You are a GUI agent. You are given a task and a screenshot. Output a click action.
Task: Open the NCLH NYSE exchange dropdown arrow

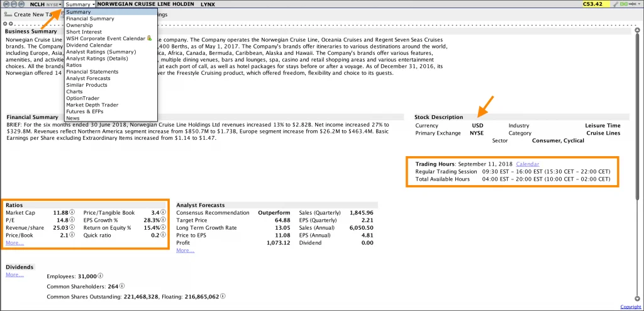coord(61,4)
